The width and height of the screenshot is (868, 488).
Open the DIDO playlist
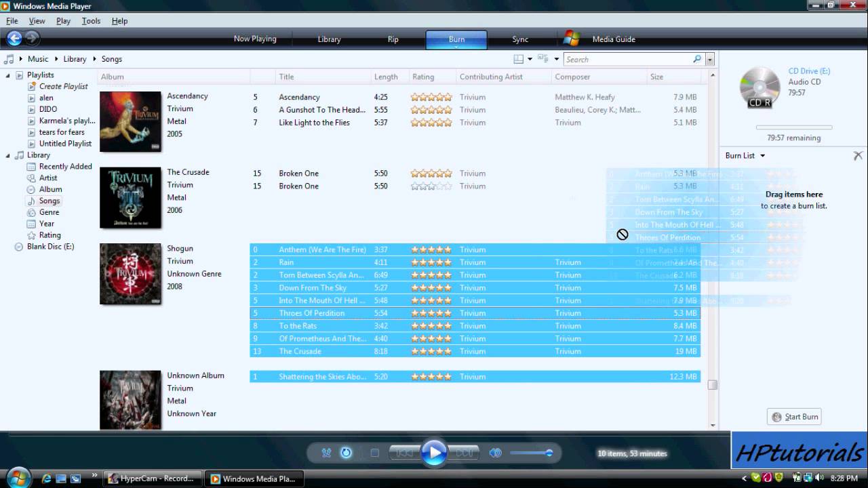click(x=48, y=109)
